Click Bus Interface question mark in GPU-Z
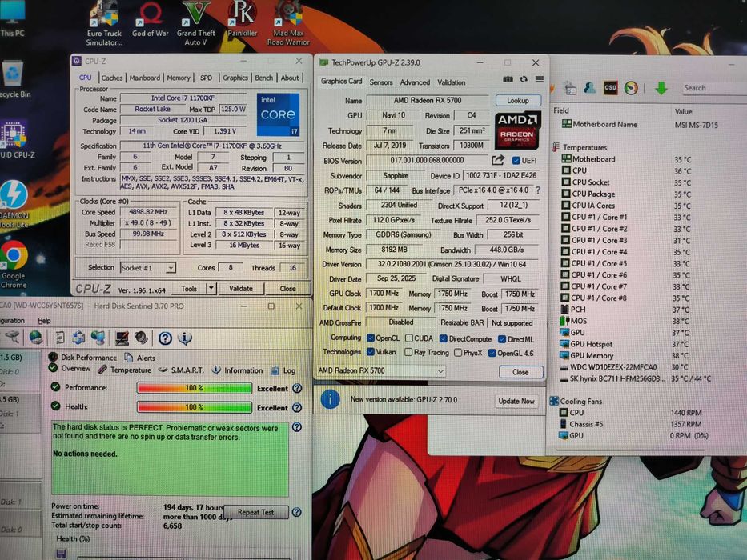 coord(538,190)
